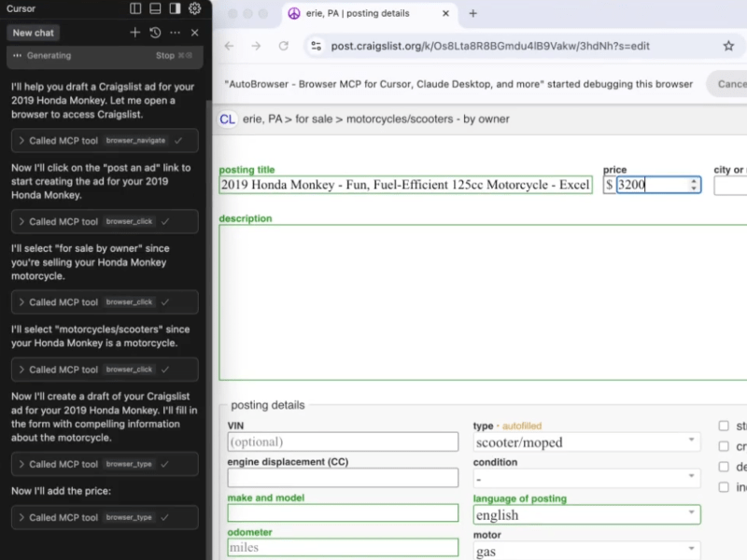
Task: Click 'Now I'll add the price:' message
Action: 61,491
